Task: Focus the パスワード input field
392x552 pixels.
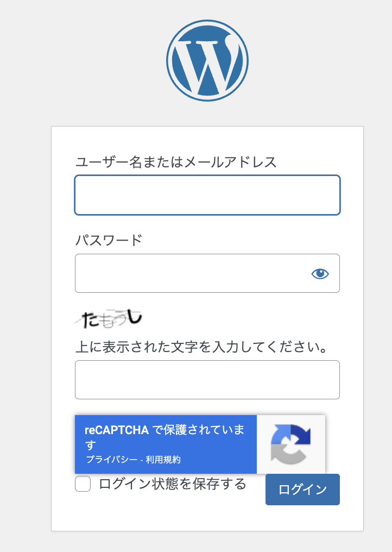Action: 207,273
